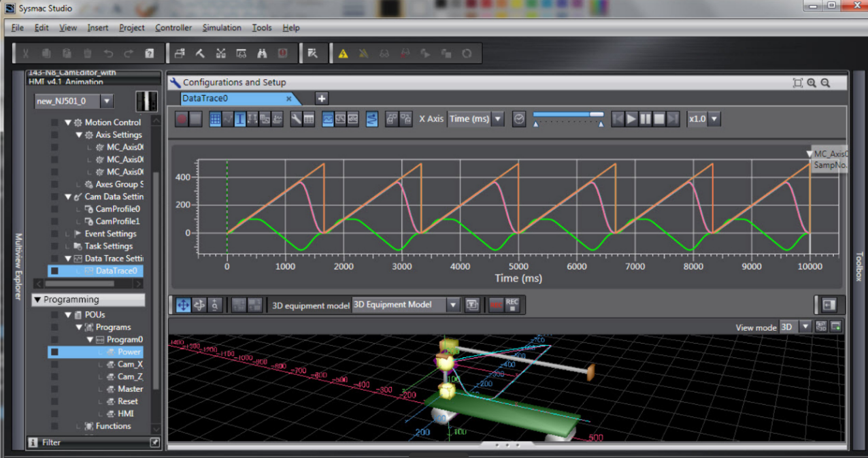This screenshot has width=868, height=458.
Task: Add a new tab with plus button
Action: click(322, 99)
